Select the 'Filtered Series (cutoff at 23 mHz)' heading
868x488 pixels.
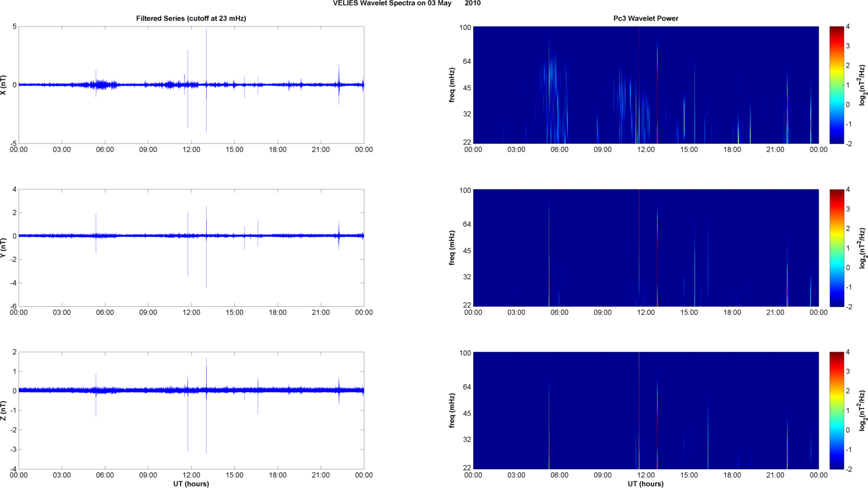tap(191, 18)
